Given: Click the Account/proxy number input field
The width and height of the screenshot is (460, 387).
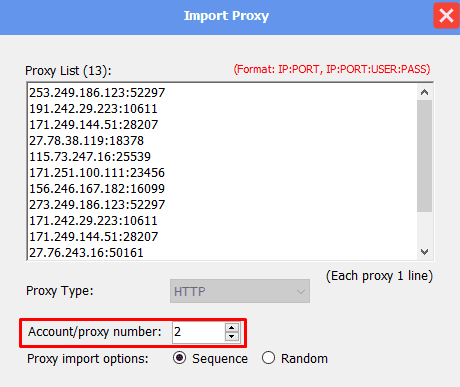Looking at the screenshot, I should 199,332.
